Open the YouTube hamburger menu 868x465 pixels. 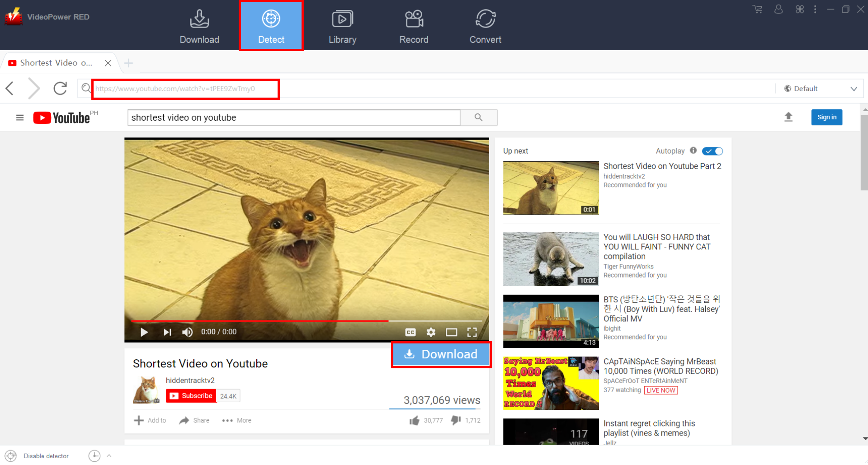[20, 117]
